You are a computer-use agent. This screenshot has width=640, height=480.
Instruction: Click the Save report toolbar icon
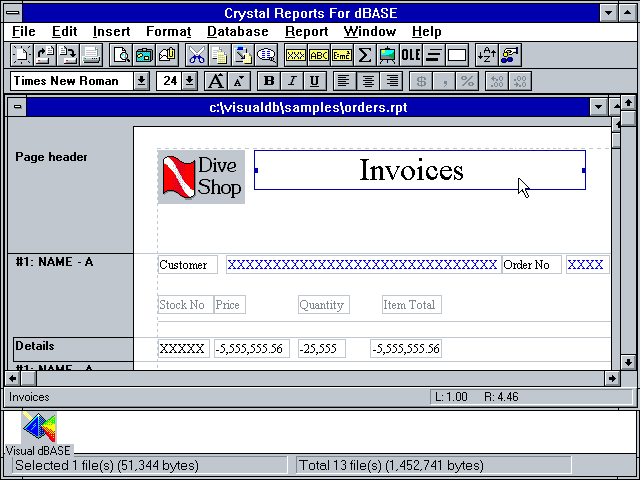pos(68,55)
